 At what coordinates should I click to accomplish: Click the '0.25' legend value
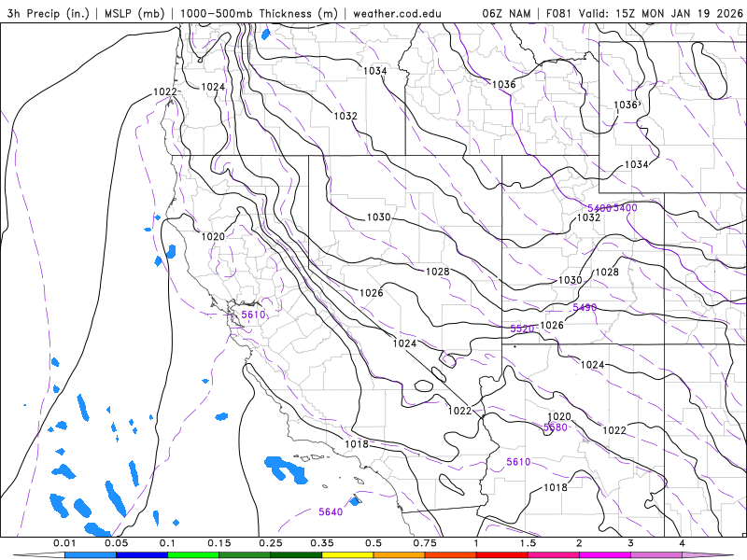271,543
